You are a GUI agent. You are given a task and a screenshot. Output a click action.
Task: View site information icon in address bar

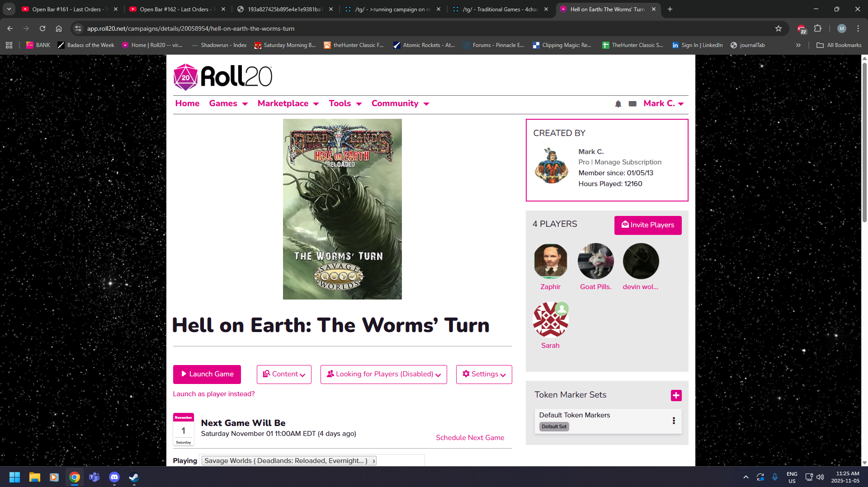pos(78,28)
